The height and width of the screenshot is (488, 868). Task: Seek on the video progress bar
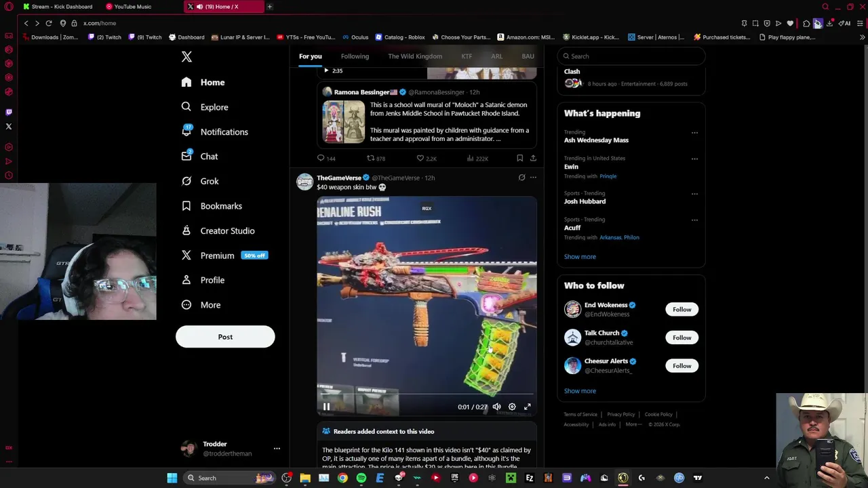click(x=427, y=394)
